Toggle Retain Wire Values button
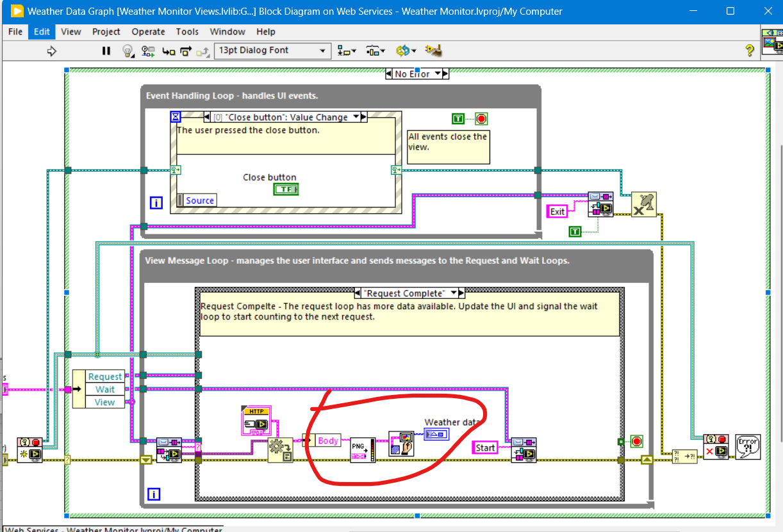This screenshot has height=532, width=783. click(x=148, y=51)
